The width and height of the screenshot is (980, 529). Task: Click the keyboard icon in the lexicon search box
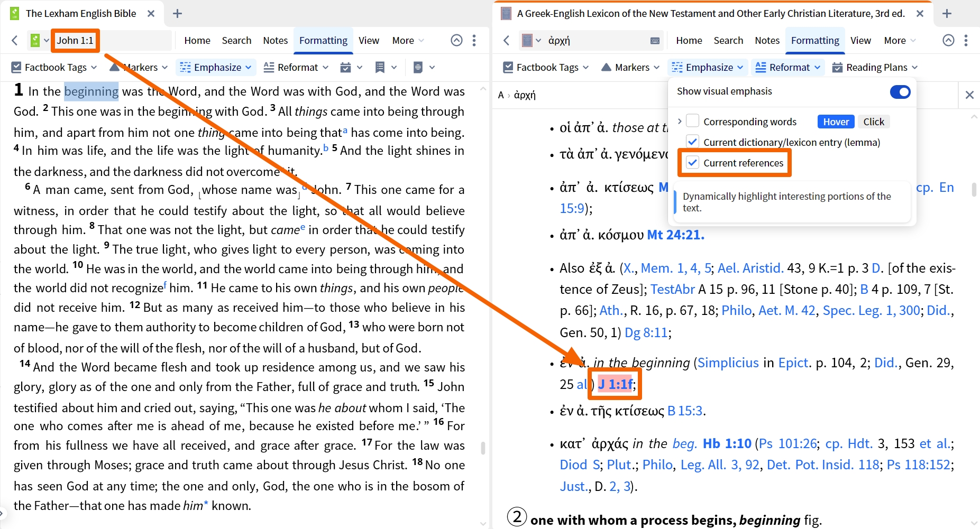(x=655, y=41)
